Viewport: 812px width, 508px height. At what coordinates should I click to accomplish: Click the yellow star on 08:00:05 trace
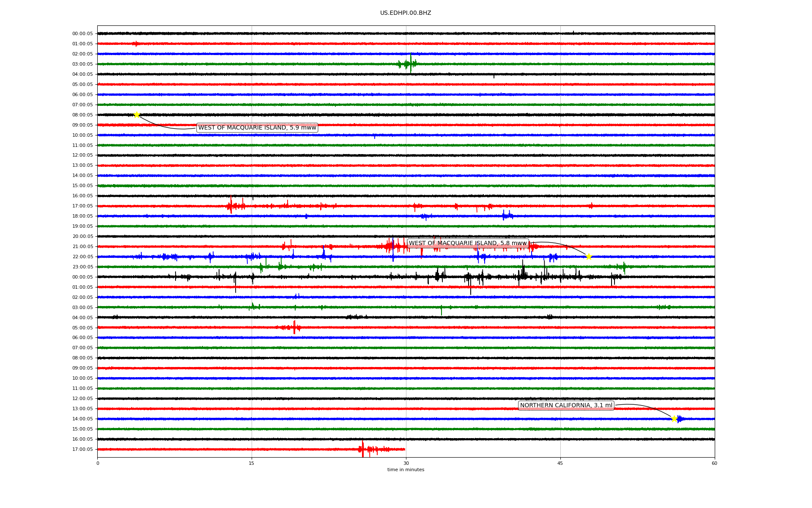[x=137, y=115]
